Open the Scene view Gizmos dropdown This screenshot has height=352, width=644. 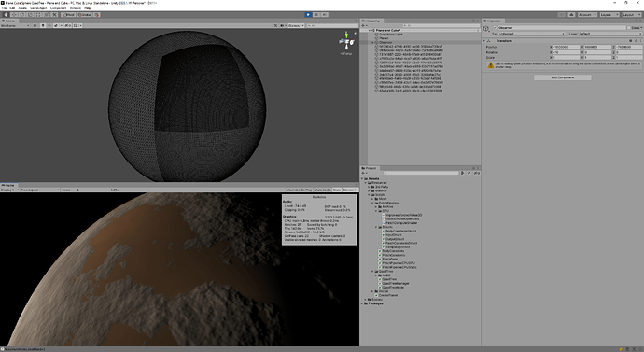click(x=296, y=25)
